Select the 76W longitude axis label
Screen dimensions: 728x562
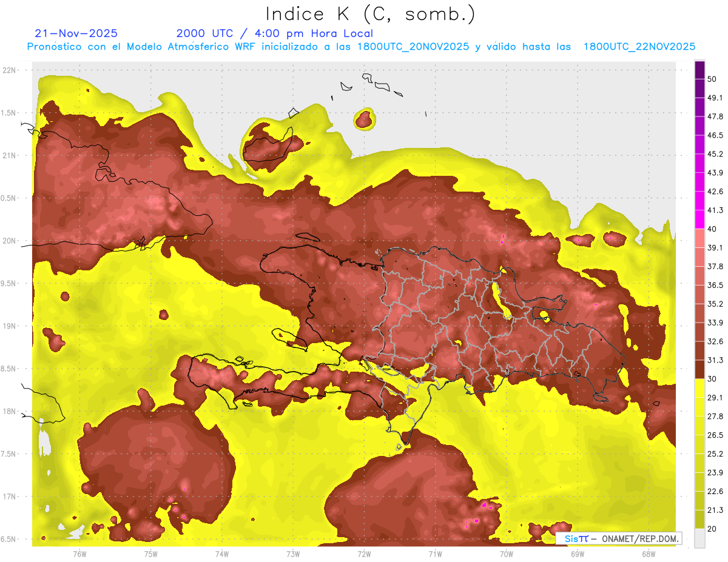pyautogui.click(x=79, y=554)
